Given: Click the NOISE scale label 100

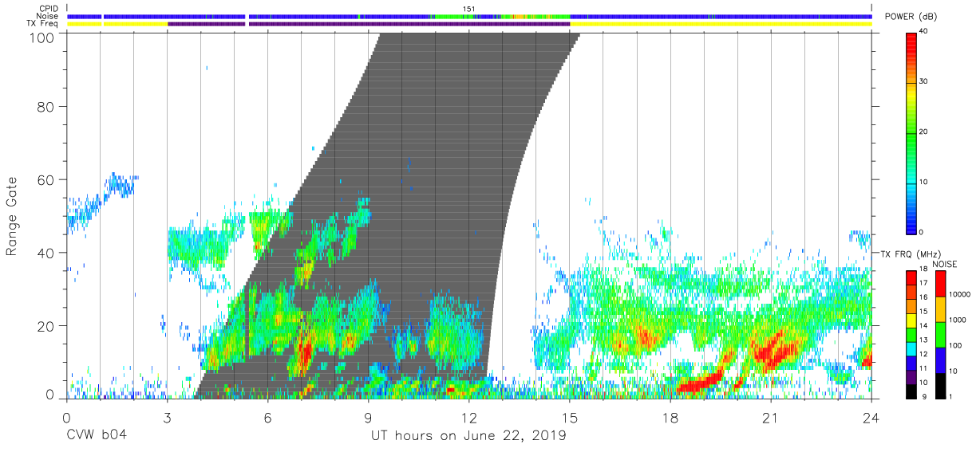Looking at the screenshot, I should click(955, 345).
